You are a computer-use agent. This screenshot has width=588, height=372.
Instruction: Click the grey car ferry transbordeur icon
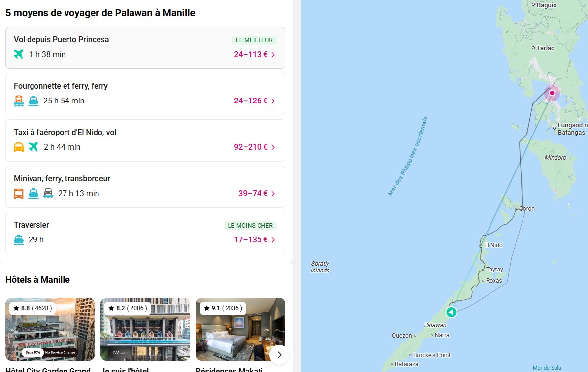click(48, 193)
